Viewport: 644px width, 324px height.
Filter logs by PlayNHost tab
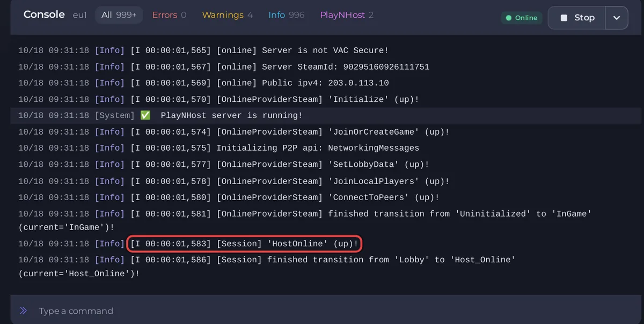[x=347, y=15]
